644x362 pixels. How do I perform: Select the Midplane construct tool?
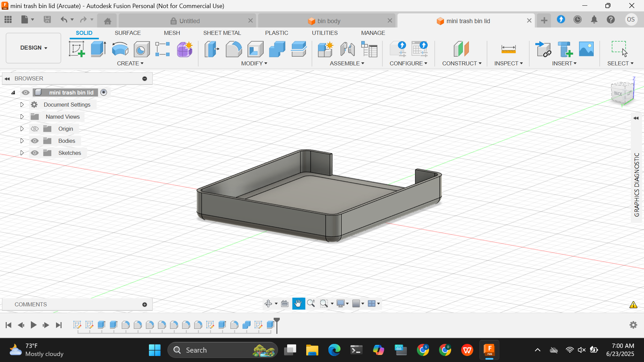pos(462,49)
